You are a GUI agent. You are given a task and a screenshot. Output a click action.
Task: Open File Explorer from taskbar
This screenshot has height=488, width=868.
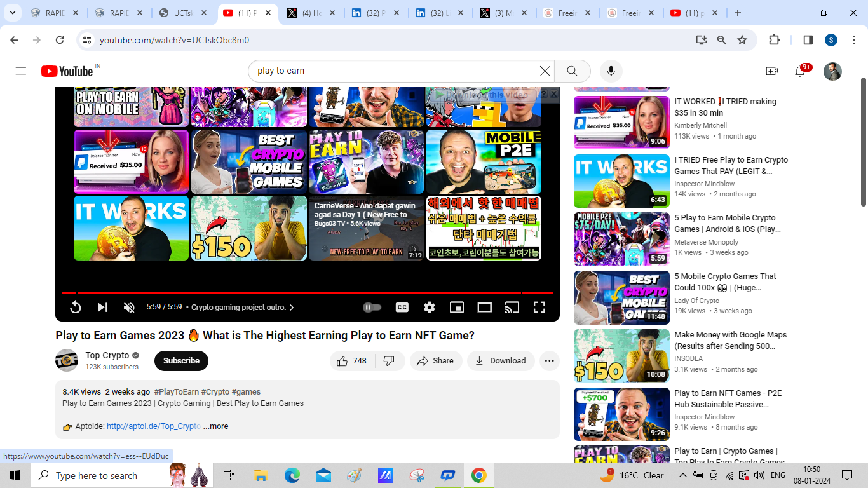[261, 475]
